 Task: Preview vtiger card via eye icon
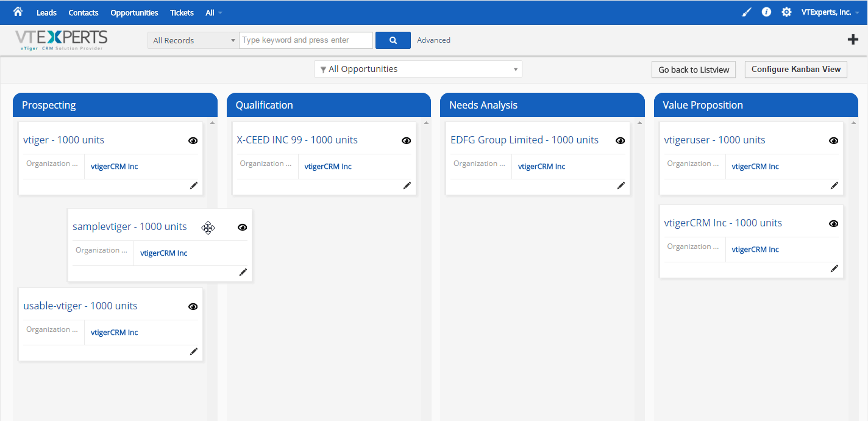(x=193, y=140)
